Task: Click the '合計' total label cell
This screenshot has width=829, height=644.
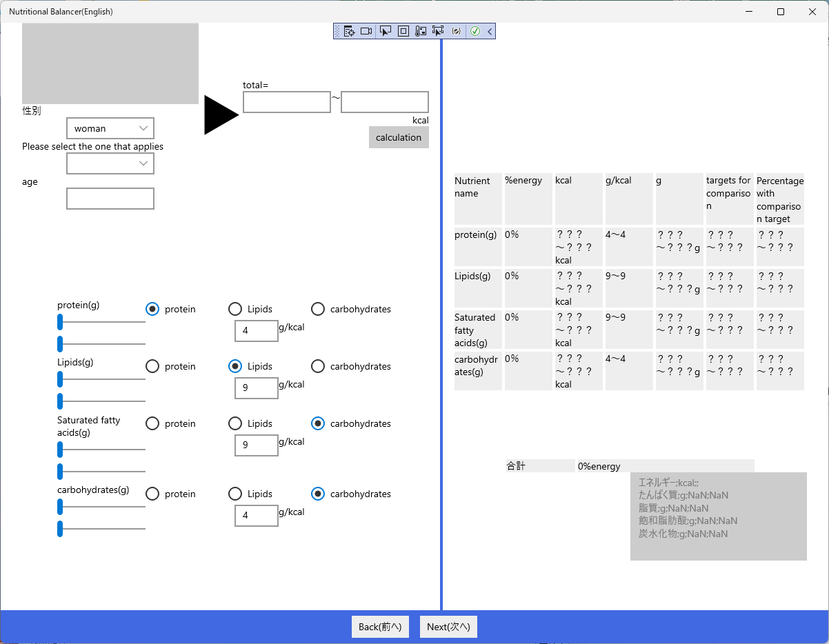Action: click(x=540, y=466)
